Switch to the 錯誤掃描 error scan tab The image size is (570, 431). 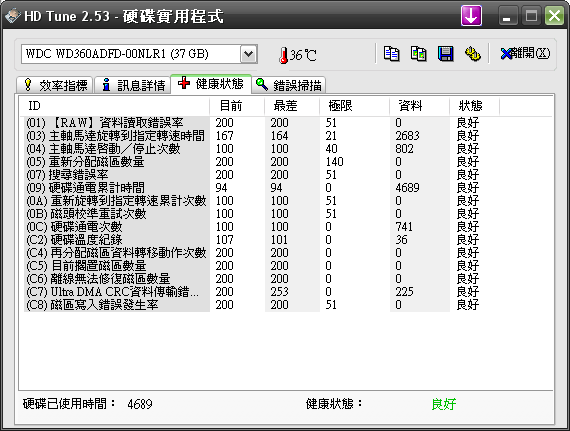coord(289,85)
